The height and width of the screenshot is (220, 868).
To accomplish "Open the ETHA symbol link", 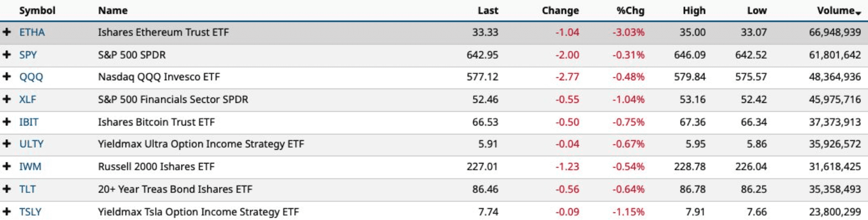I will click(32, 32).
